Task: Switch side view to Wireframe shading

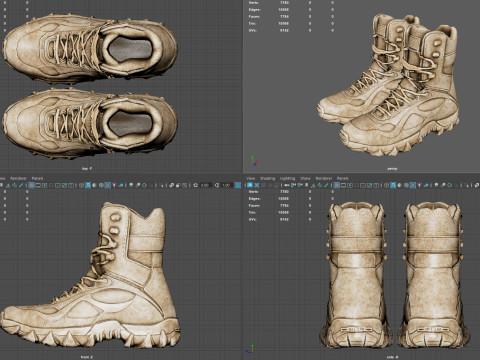Action: coord(386,185)
